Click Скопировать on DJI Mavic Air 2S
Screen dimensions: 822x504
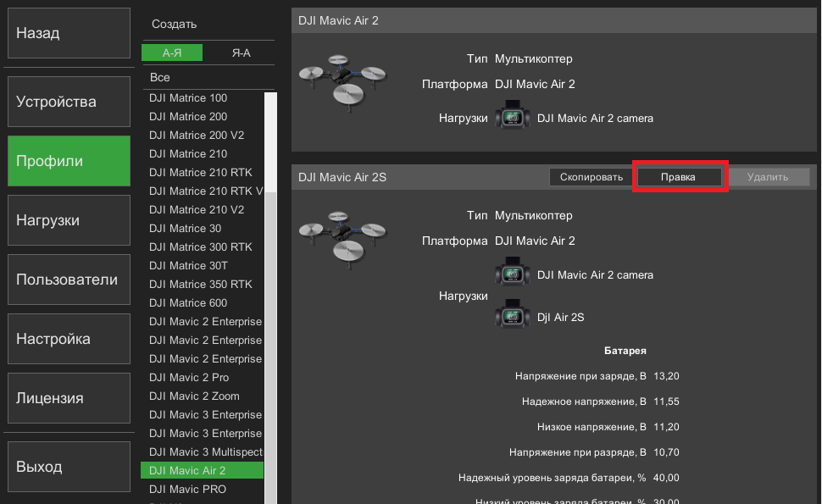(592, 177)
